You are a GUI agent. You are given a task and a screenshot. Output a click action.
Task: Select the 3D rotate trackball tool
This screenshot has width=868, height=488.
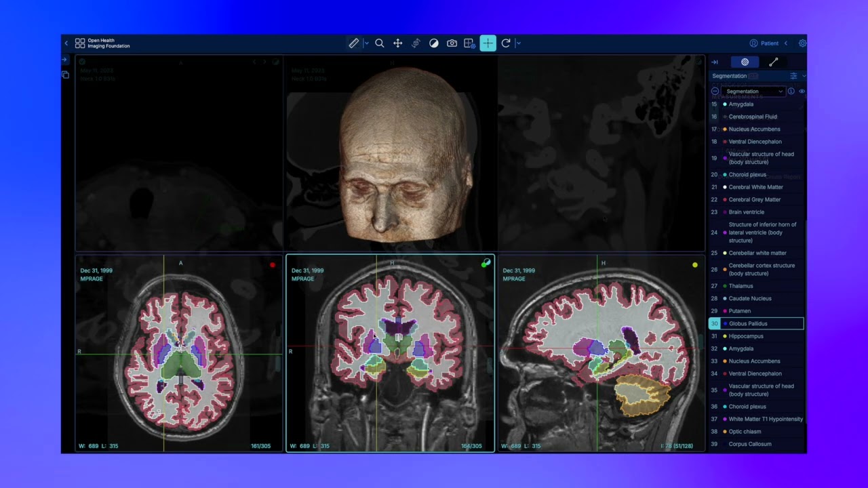tap(416, 43)
